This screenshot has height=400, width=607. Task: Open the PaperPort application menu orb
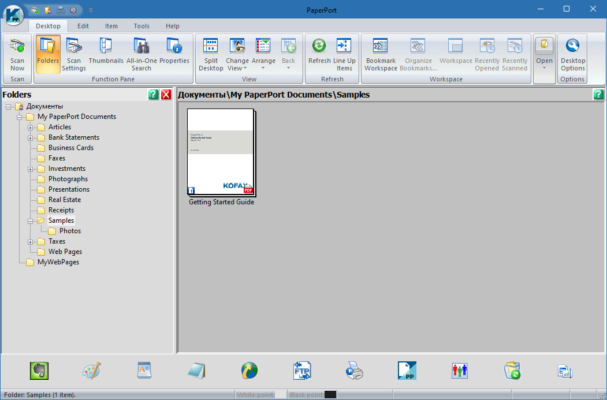point(14,16)
